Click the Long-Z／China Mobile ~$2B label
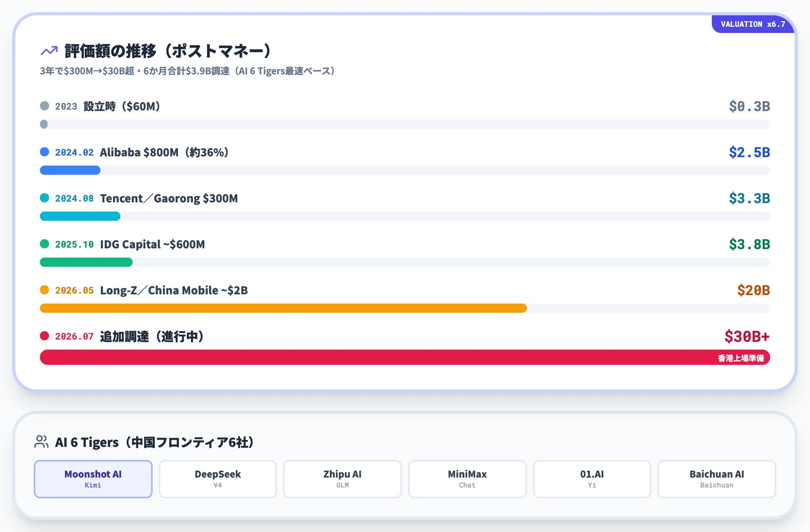This screenshot has width=810, height=532. [174, 290]
